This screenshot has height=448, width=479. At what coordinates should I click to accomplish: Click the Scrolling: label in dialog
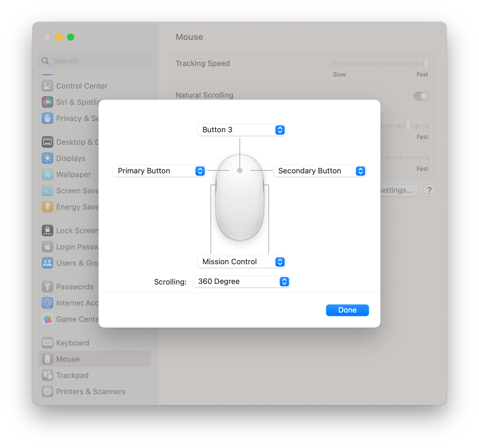click(170, 282)
